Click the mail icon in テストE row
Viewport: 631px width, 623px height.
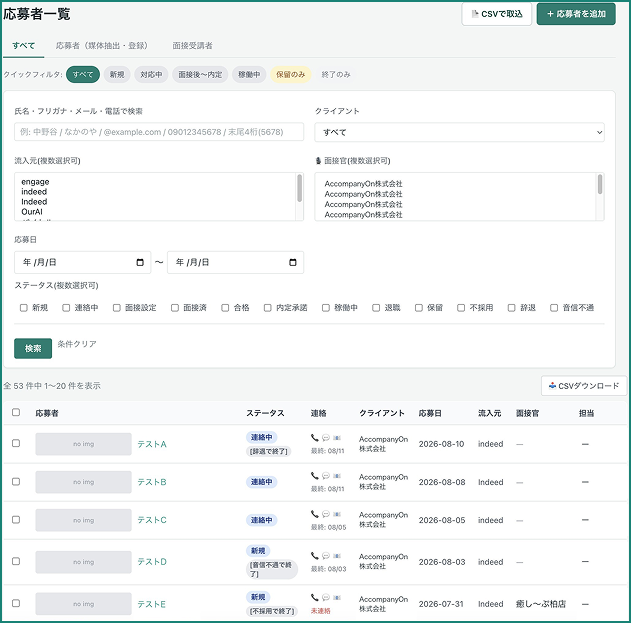pos(337,598)
